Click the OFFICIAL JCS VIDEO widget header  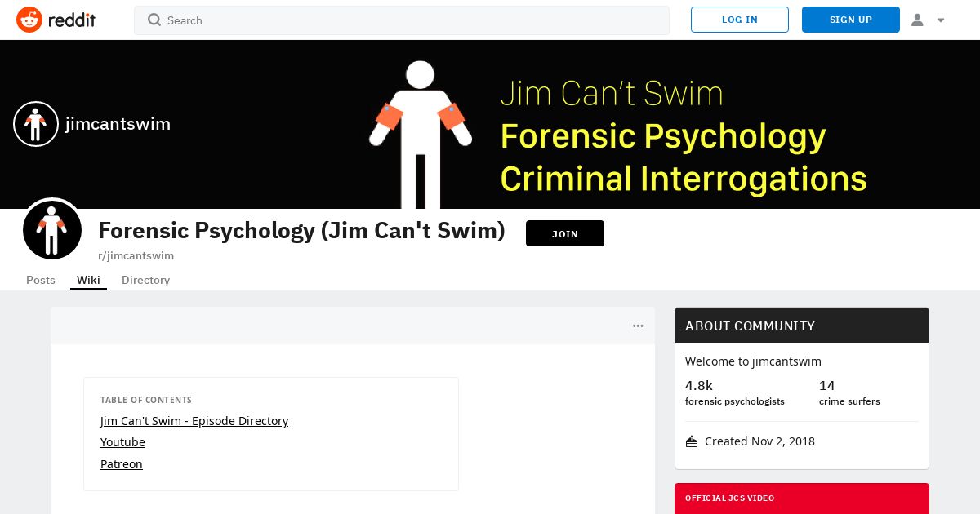(x=802, y=498)
